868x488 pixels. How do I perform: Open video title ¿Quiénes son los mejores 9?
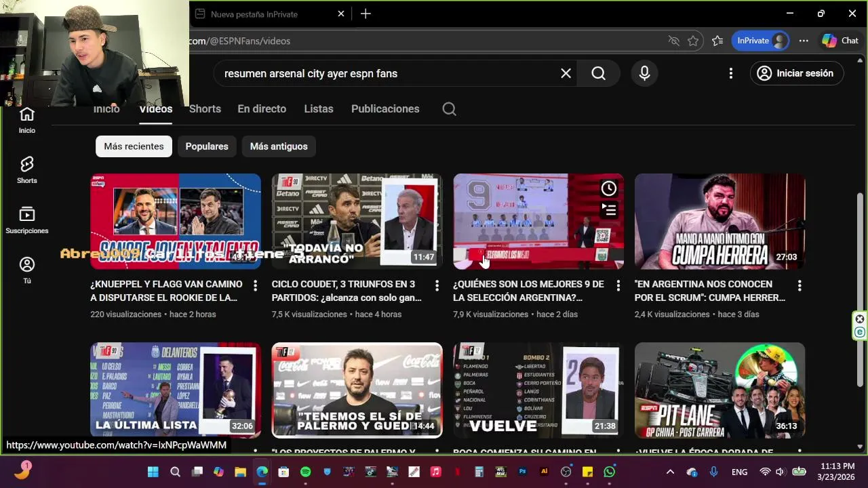pos(528,291)
